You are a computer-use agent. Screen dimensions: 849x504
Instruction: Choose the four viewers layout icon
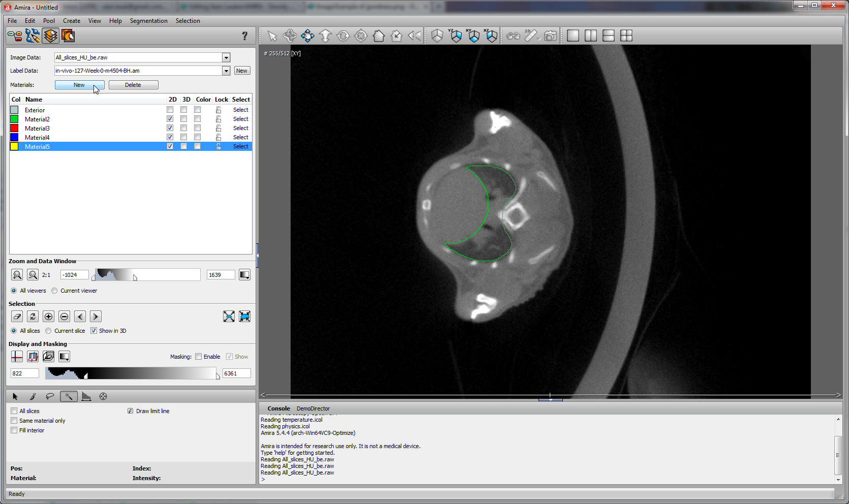coord(626,36)
